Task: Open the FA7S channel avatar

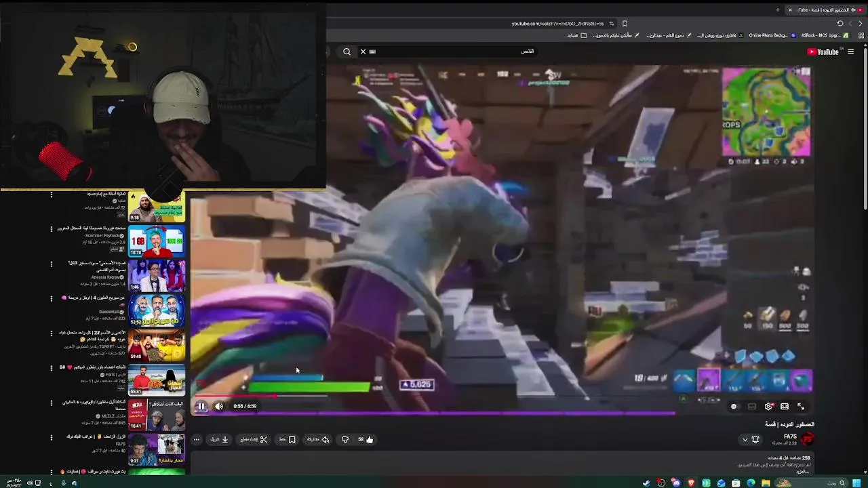Action: (x=807, y=439)
